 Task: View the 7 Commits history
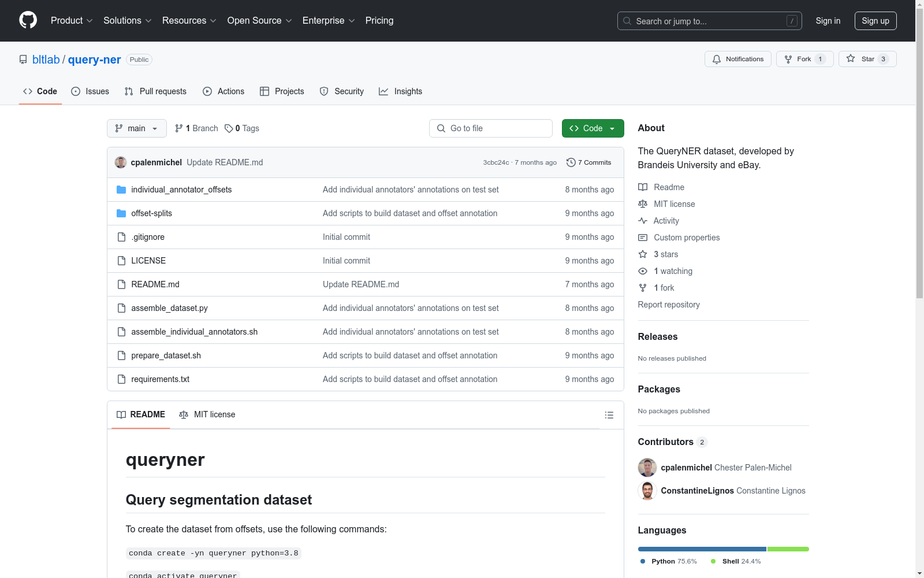coord(589,162)
